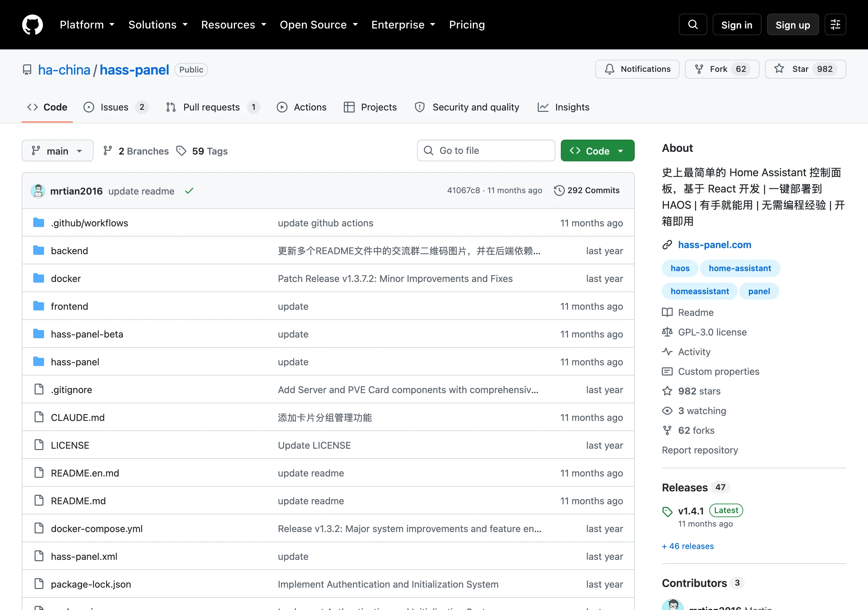Expand the Resources menu
Viewport: 868px width, 610px height.
click(x=234, y=24)
